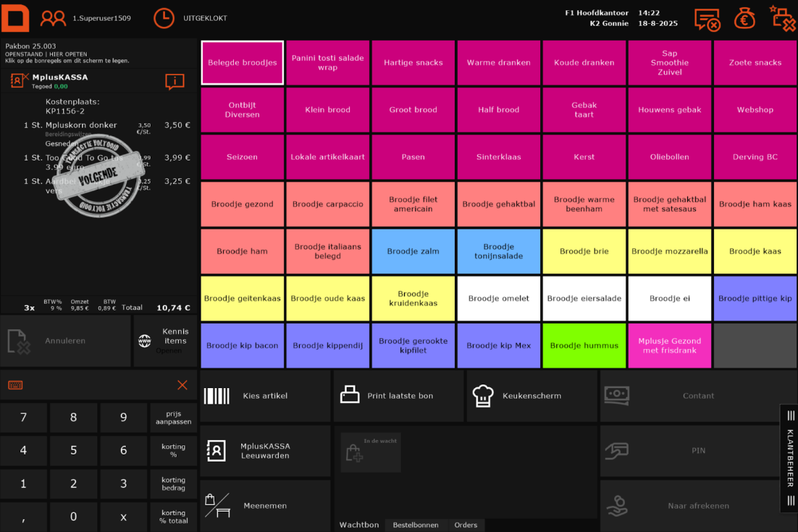The width and height of the screenshot is (798, 532).
Task: Clear numpad entry with orange X icon
Action: [182, 385]
